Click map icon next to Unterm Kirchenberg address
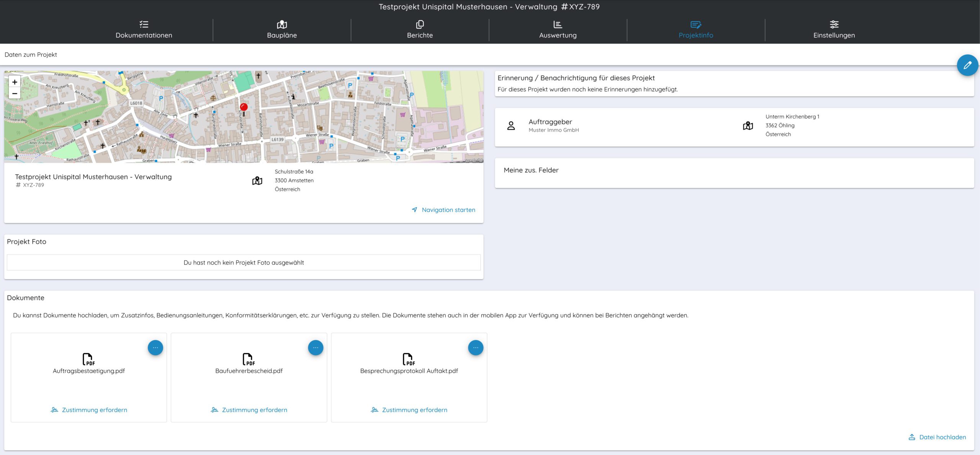The width and height of the screenshot is (980, 455). click(x=748, y=126)
